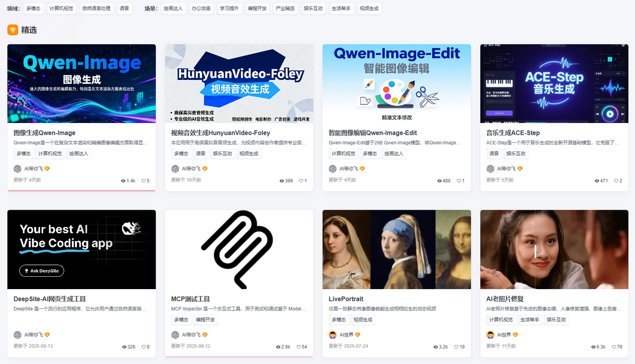Viewport: 635px width, 364px height.
Task: Select the 生活帮手 scene filter
Action: pyautogui.click(x=341, y=8)
